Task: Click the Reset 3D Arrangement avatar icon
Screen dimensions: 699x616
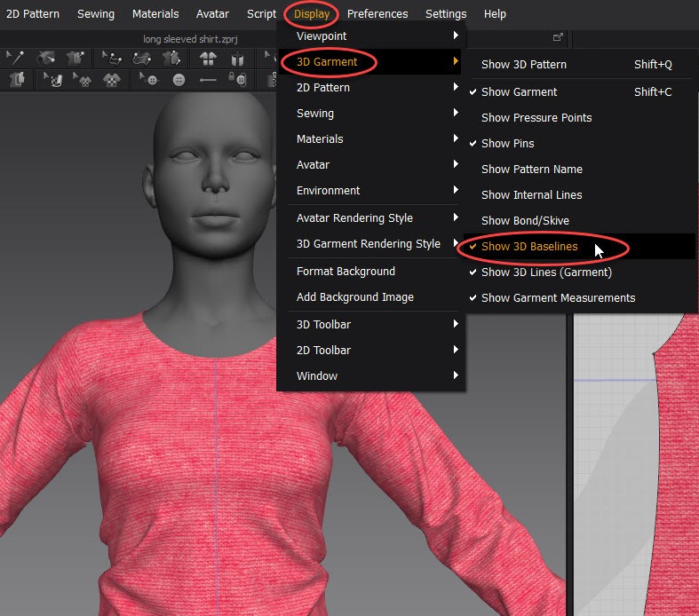Action: coord(237,59)
